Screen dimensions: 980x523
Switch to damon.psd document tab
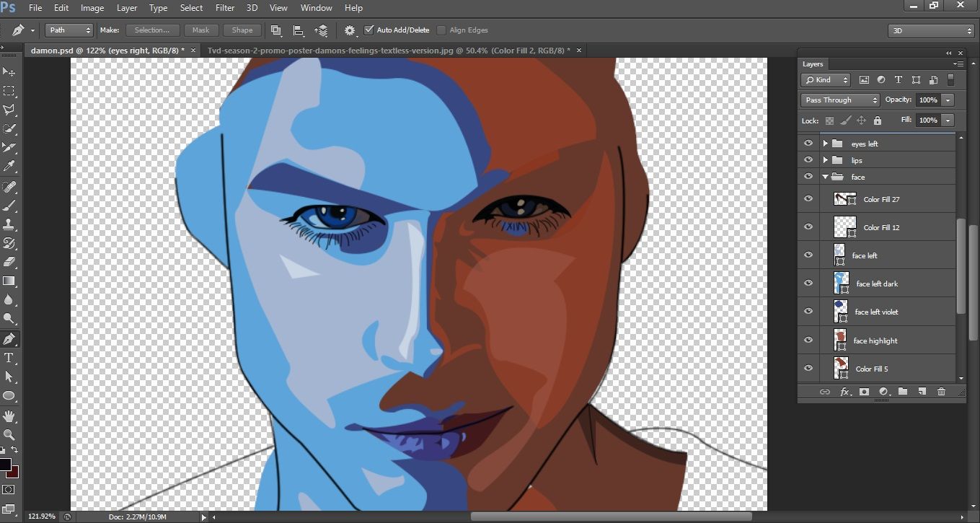point(113,50)
